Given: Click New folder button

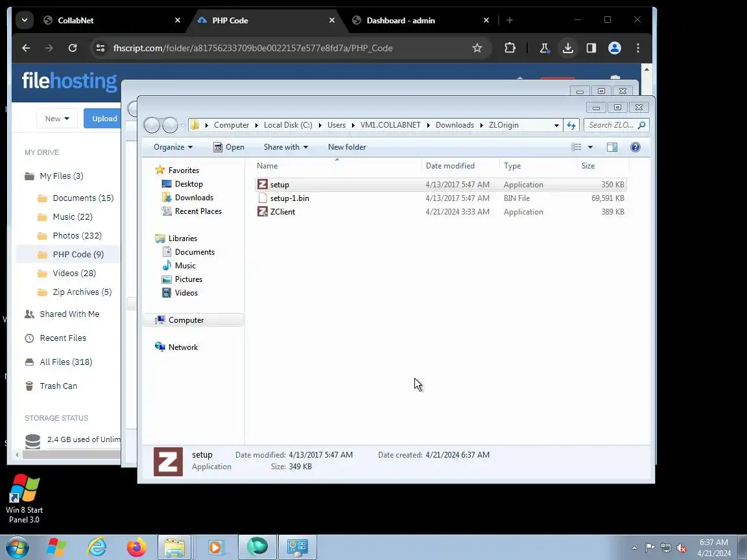Looking at the screenshot, I should click(x=347, y=147).
